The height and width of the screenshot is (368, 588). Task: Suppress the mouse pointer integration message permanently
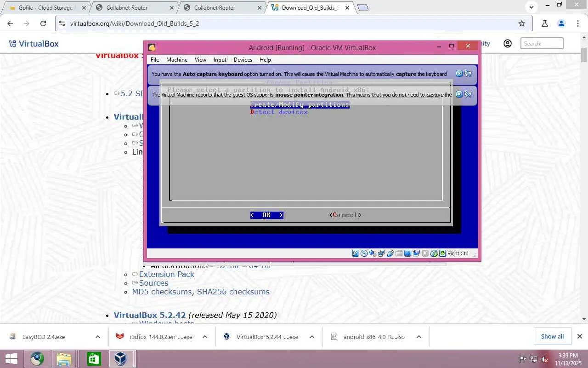[468, 94]
